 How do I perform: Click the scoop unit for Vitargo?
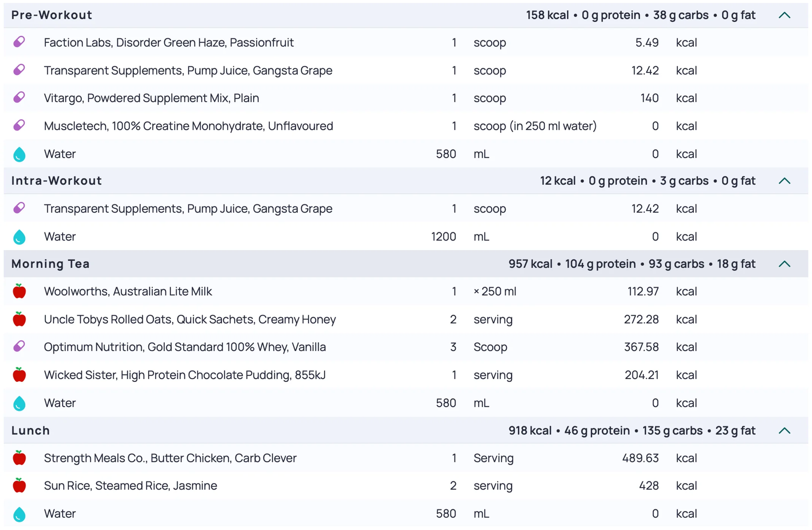489,98
